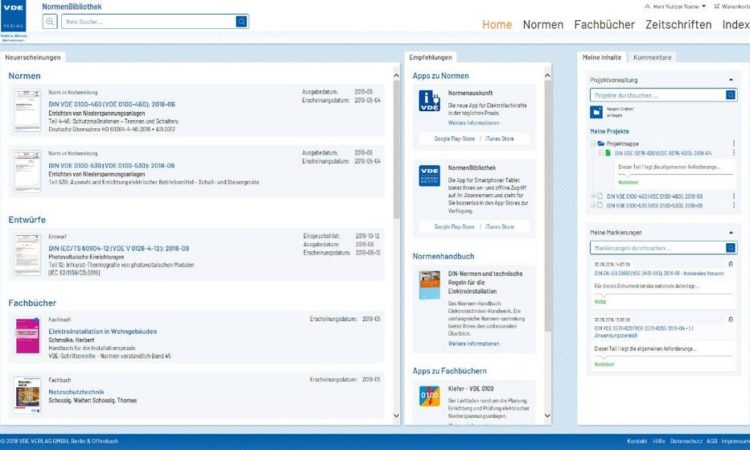750x450 pixels.
Task: Open the Normen menu
Action: pyautogui.click(x=543, y=24)
